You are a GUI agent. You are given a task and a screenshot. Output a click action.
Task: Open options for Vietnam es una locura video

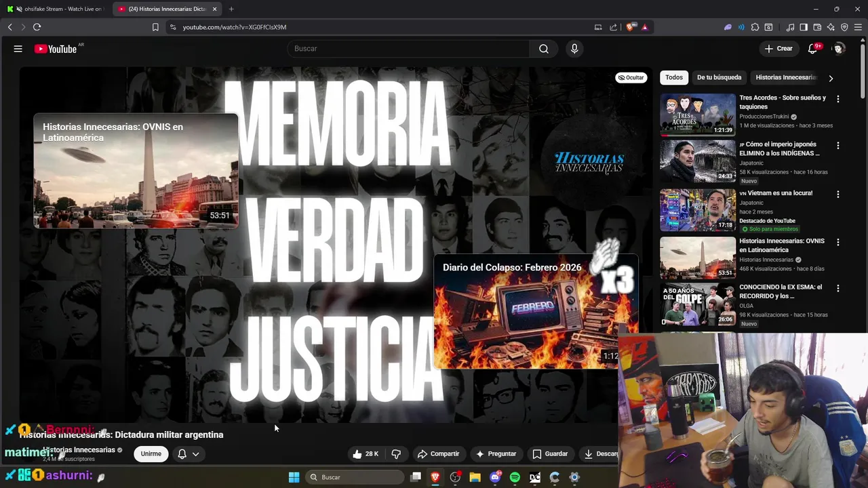[x=838, y=195]
